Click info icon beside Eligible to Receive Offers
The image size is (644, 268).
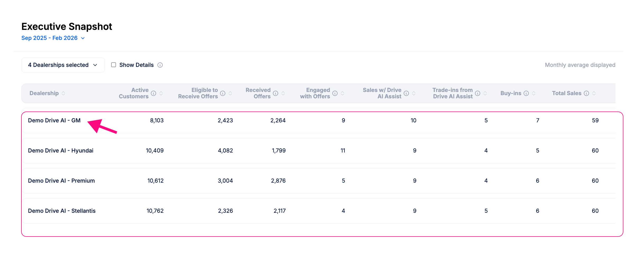pos(223,93)
